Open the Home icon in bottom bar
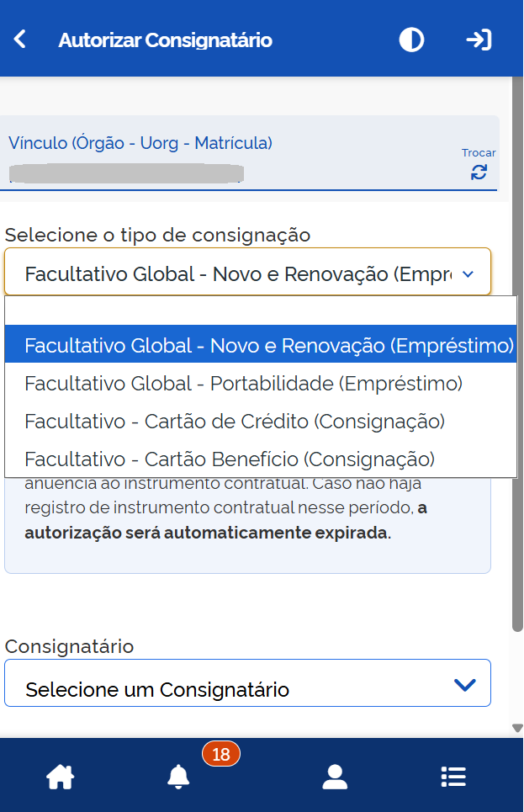The width and height of the screenshot is (524, 812). tap(60, 777)
